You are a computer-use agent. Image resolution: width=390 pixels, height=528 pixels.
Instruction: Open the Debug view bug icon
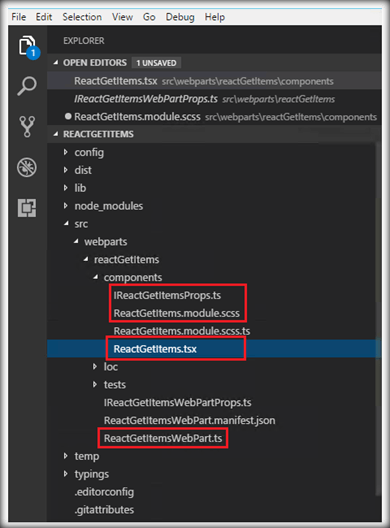tap(27, 167)
